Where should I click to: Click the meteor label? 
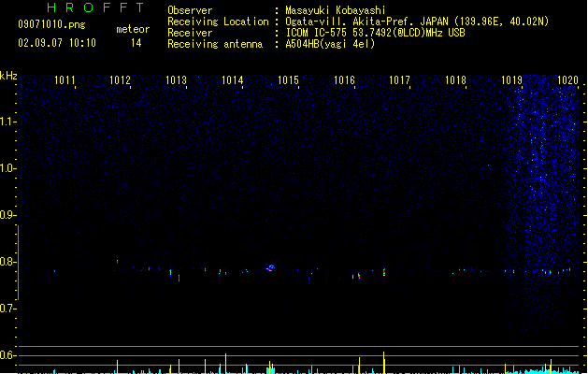(x=133, y=29)
